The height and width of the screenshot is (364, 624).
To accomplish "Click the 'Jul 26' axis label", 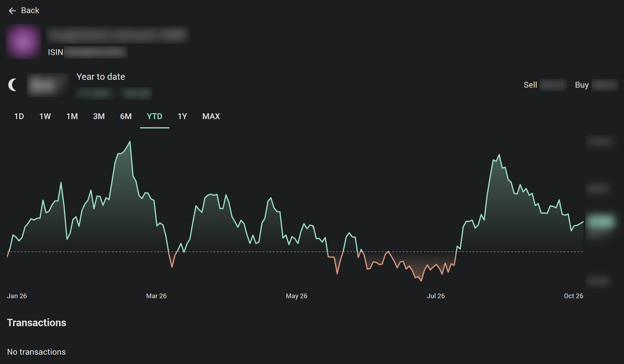I will pyautogui.click(x=436, y=296).
